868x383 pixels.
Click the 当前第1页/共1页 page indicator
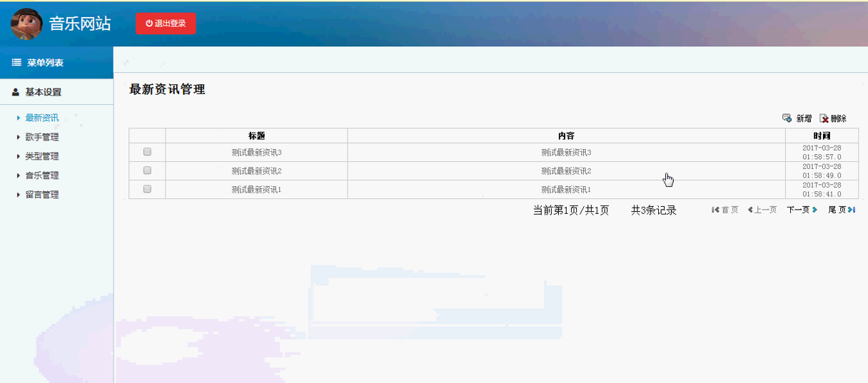[571, 210]
